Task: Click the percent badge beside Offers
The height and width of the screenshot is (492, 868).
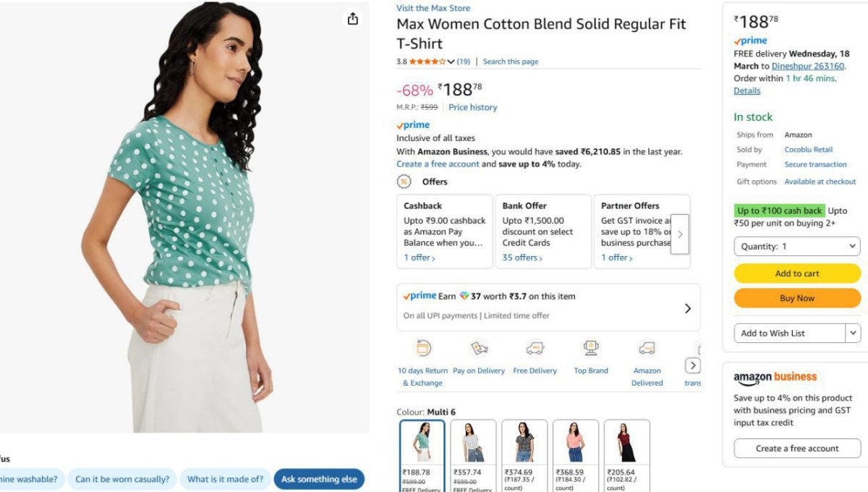Action: 404,182
